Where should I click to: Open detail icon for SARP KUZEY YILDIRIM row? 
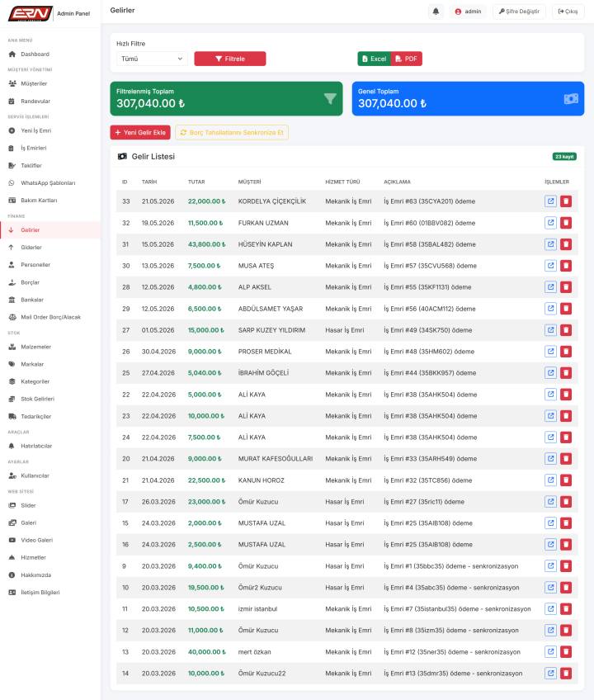[551, 330]
